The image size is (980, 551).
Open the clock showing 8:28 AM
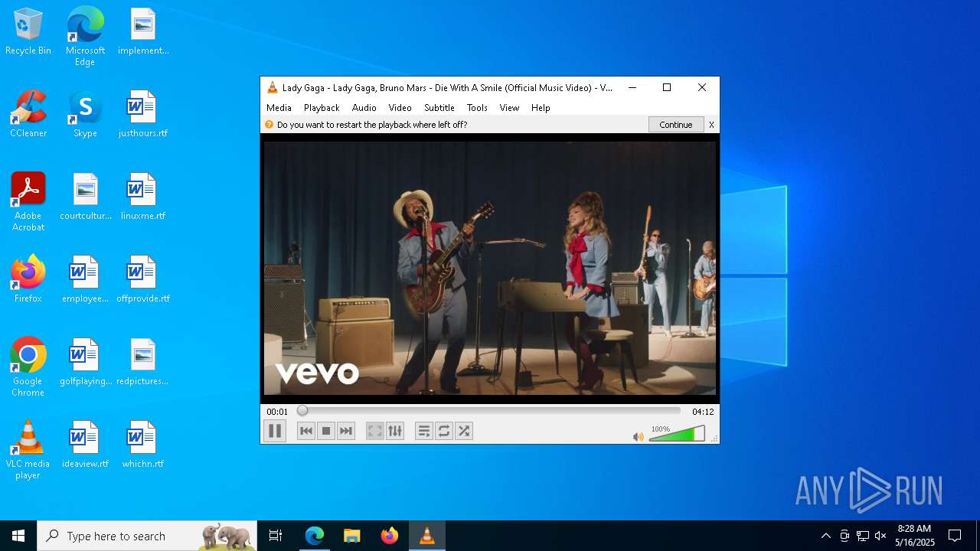click(915, 536)
